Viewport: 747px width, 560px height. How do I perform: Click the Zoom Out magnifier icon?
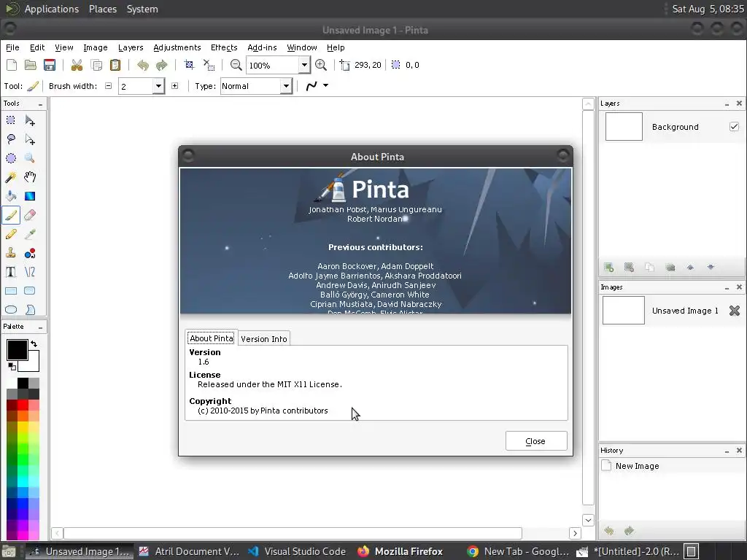236,65
